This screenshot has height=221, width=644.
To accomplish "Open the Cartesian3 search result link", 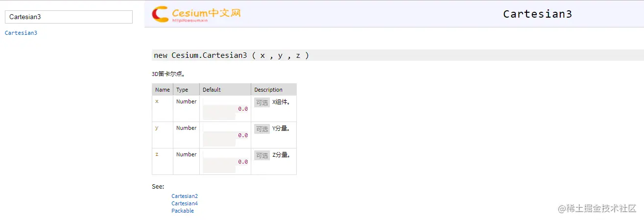I will tap(21, 33).
